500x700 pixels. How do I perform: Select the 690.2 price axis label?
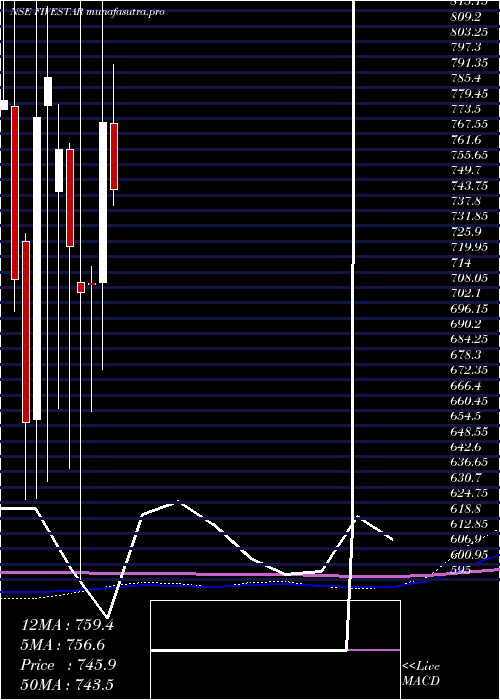466,325
